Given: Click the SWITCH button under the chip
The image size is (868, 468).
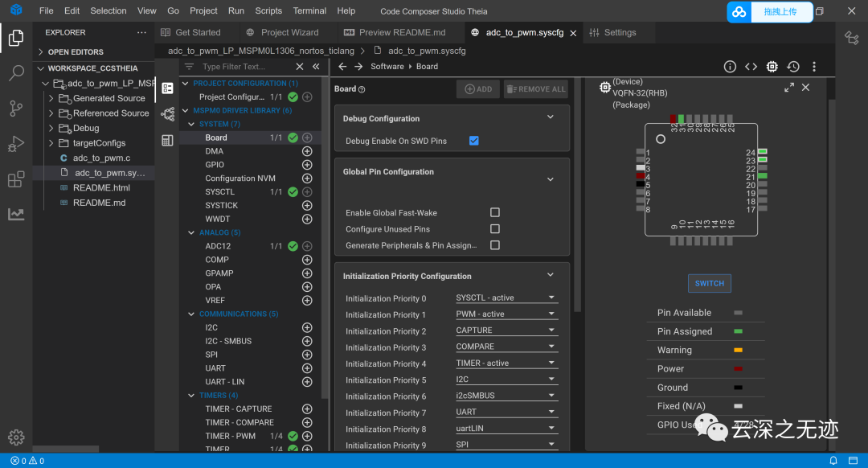Looking at the screenshot, I should [709, 283].
